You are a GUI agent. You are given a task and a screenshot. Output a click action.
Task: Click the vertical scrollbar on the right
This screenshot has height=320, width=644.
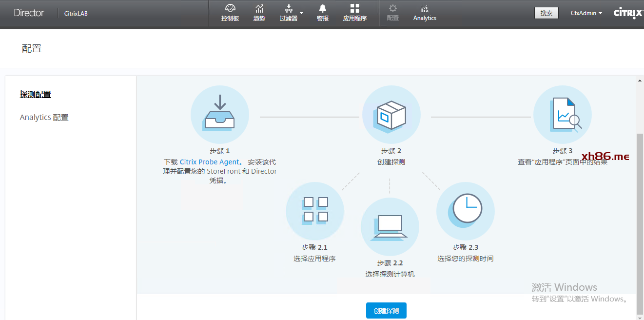coord(640,220)
